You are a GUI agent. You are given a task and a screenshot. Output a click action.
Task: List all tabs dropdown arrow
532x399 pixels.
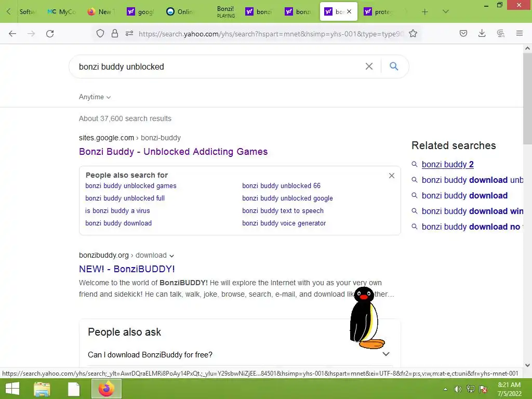click(446, 11)
